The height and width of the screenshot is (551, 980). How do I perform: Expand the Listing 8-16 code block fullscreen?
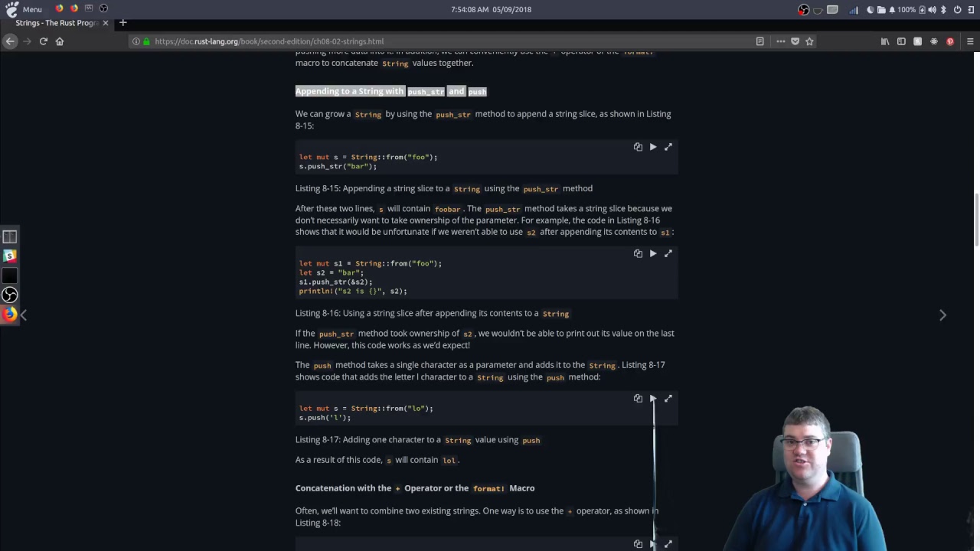[x=668, y=253]
